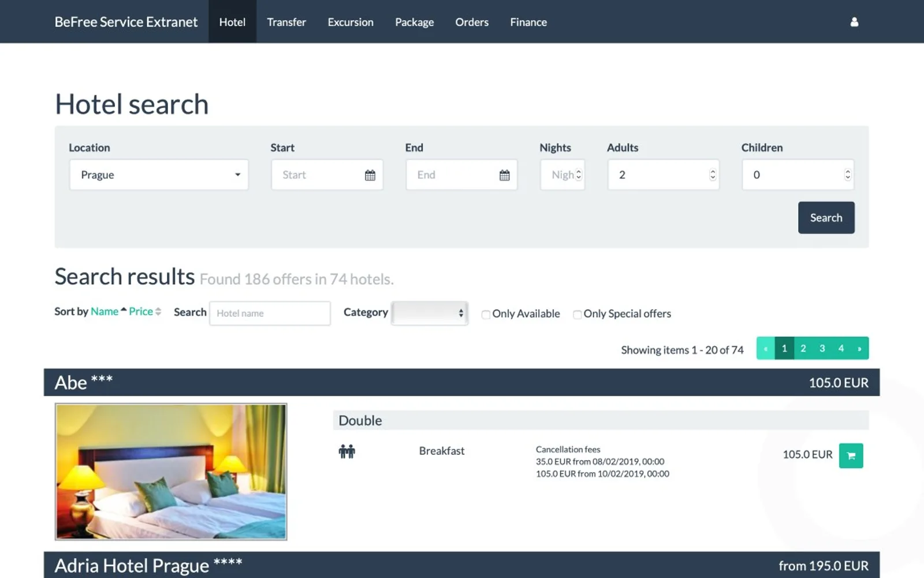The width and height of the screenshot is (924, 578).
Task: Click the Cancellation fees label
Action: click(x=568, y=450)
